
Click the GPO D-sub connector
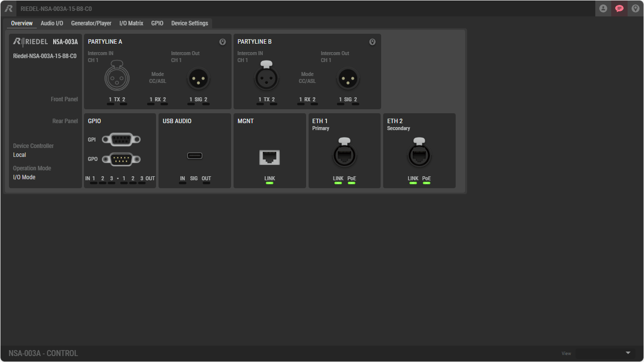point(121,159)
